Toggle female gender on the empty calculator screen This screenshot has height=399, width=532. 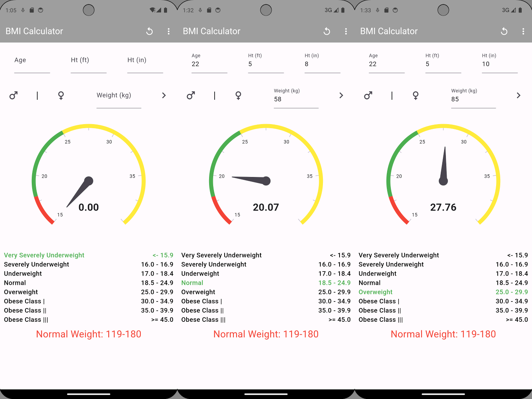tap(61, 96)
